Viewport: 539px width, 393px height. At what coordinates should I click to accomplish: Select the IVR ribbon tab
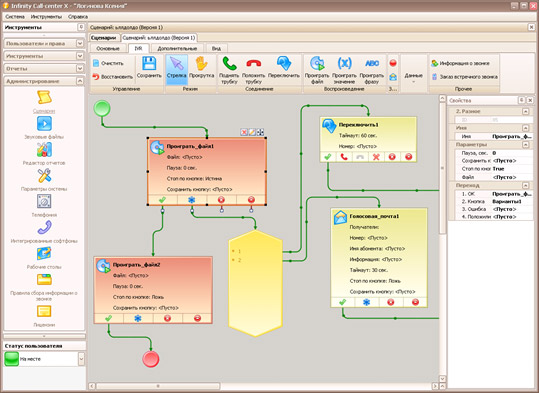pyautogui.click(x=138, y=48)
